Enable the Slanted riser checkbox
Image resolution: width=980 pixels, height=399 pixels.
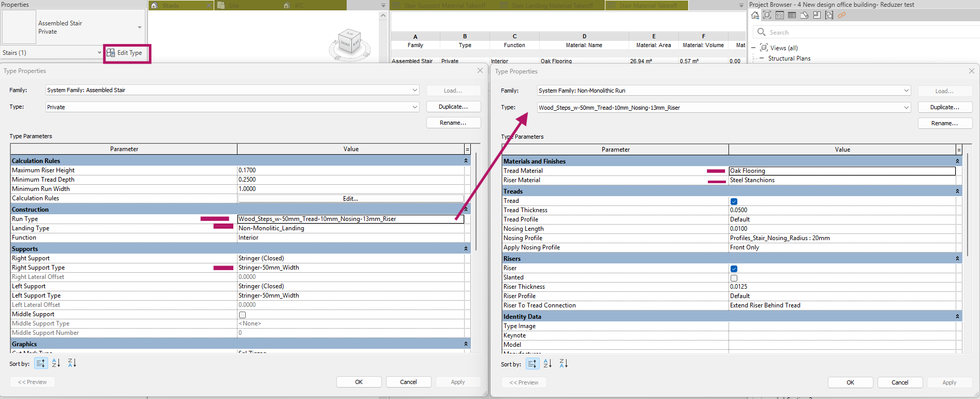pos(734,278)
